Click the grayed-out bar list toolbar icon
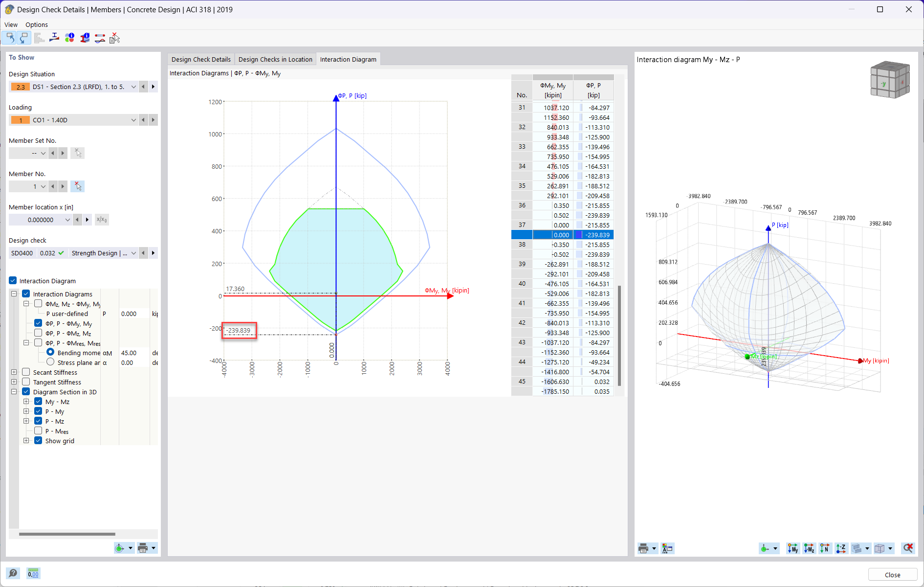Image resolution: width=924 pixels, height=587 pixels. point(39,38)
